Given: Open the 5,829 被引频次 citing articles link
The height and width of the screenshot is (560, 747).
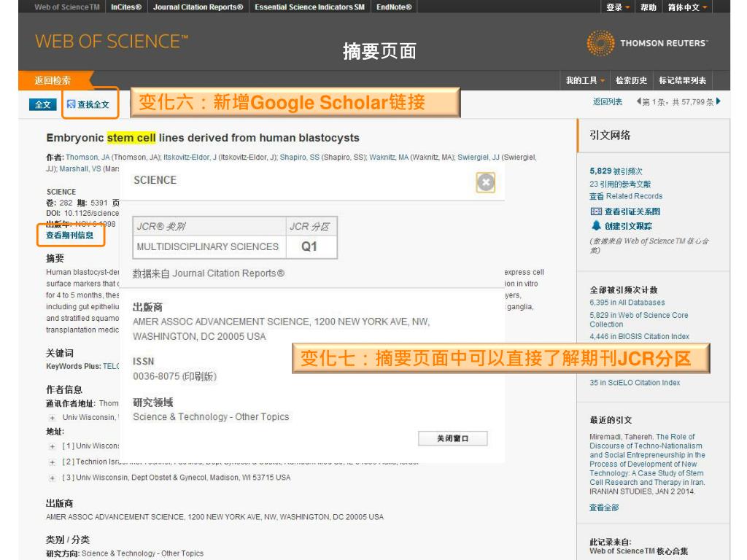Looking at the screenshot, I should pos(616,171).
